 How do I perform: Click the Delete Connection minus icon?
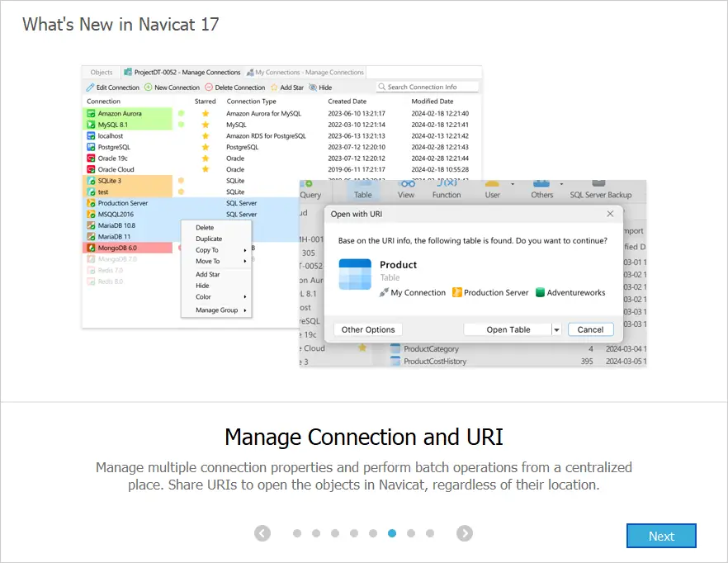coord(209,88)
